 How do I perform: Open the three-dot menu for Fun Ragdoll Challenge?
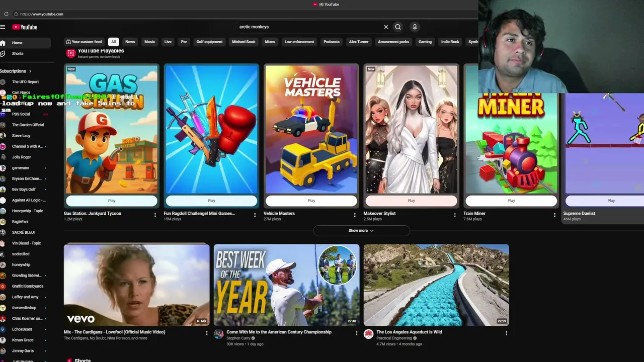(255, 215)
